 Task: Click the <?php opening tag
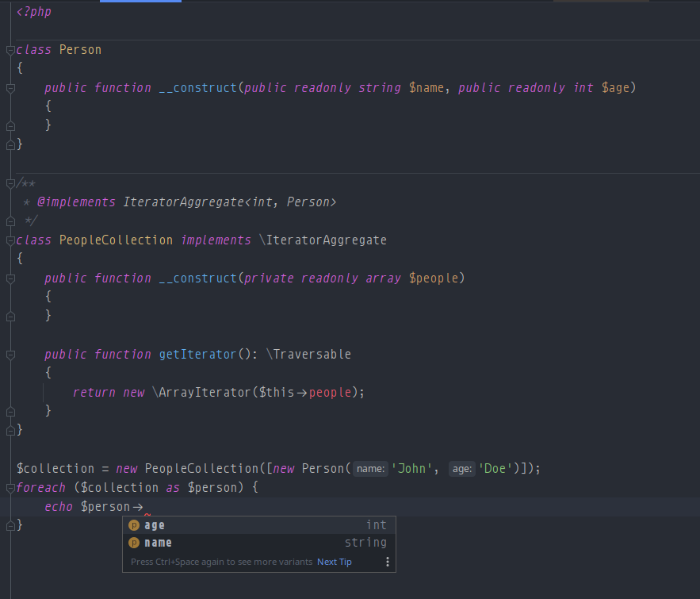point(34,12)
